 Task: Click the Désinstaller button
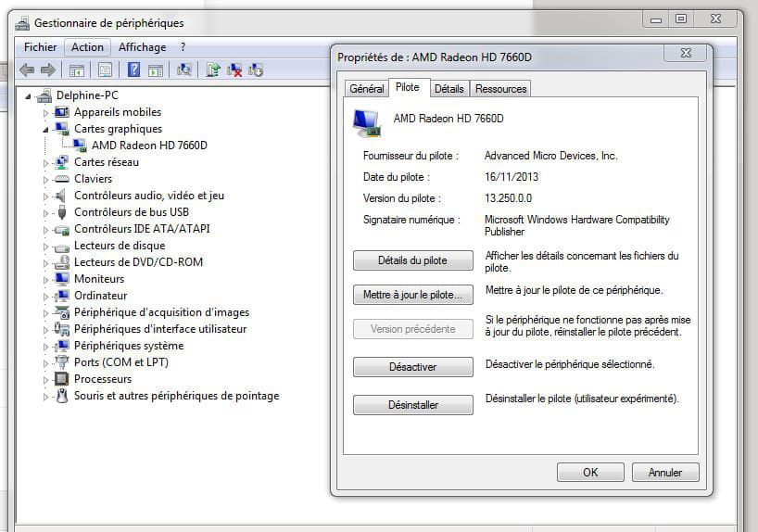click(413, 405)
